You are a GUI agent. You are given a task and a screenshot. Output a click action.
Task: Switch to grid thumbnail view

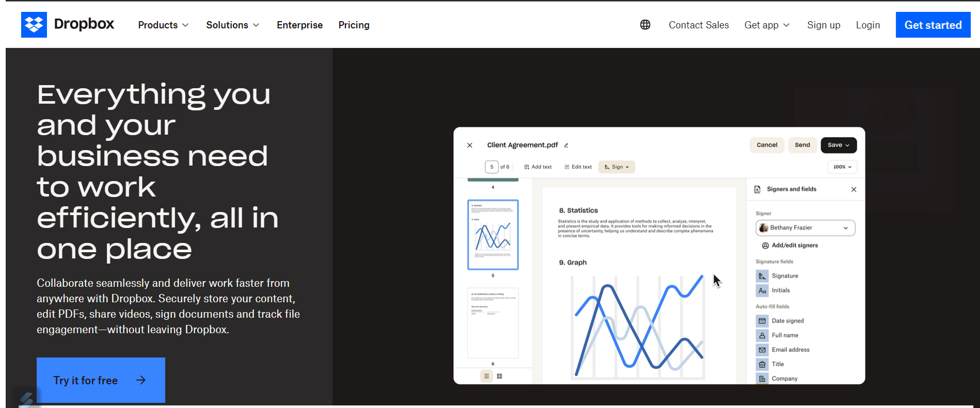pos(499,376)
